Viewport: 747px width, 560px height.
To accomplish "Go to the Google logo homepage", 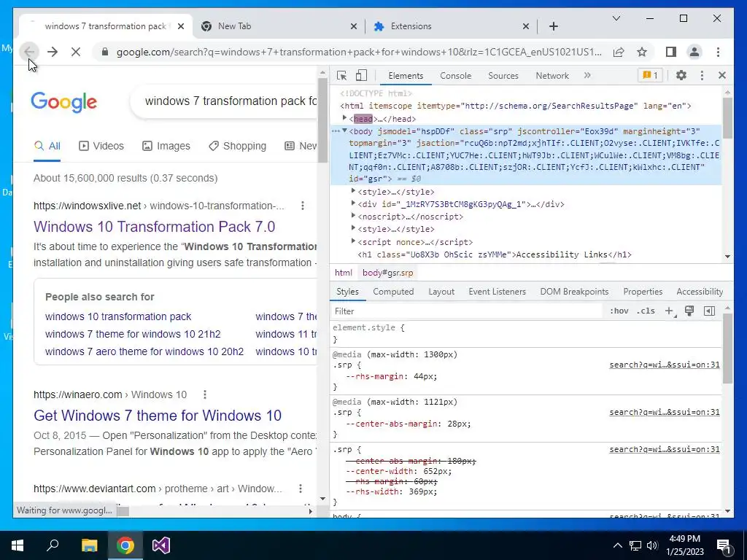I will [x=64, y=102].
